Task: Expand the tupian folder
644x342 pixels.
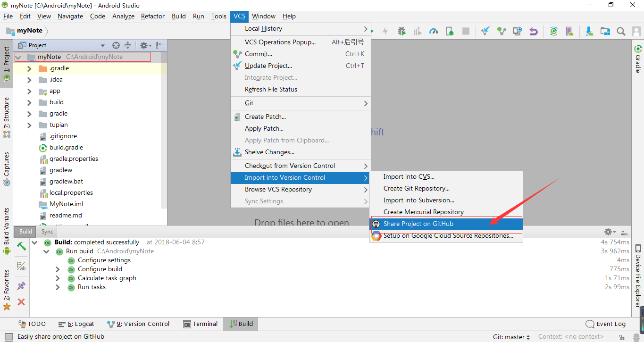Action: coord(29,125)
